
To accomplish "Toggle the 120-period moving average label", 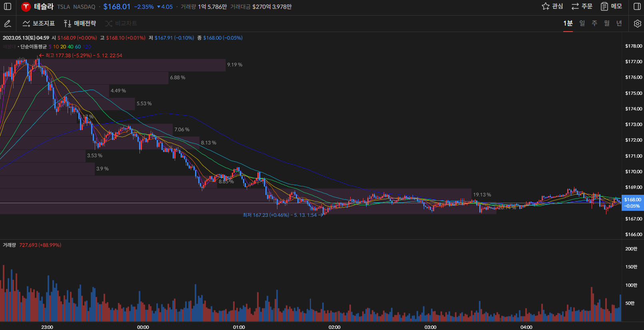I will [86, 47].
